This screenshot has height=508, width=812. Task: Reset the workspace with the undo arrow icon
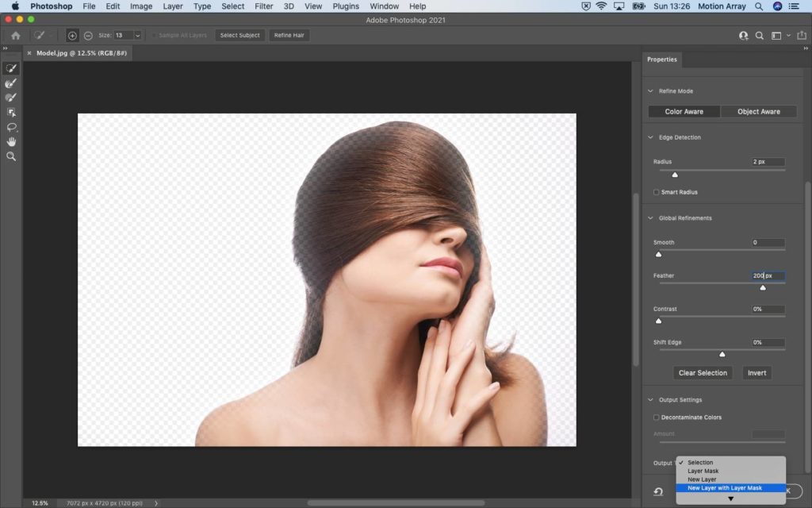click(658, 491)
